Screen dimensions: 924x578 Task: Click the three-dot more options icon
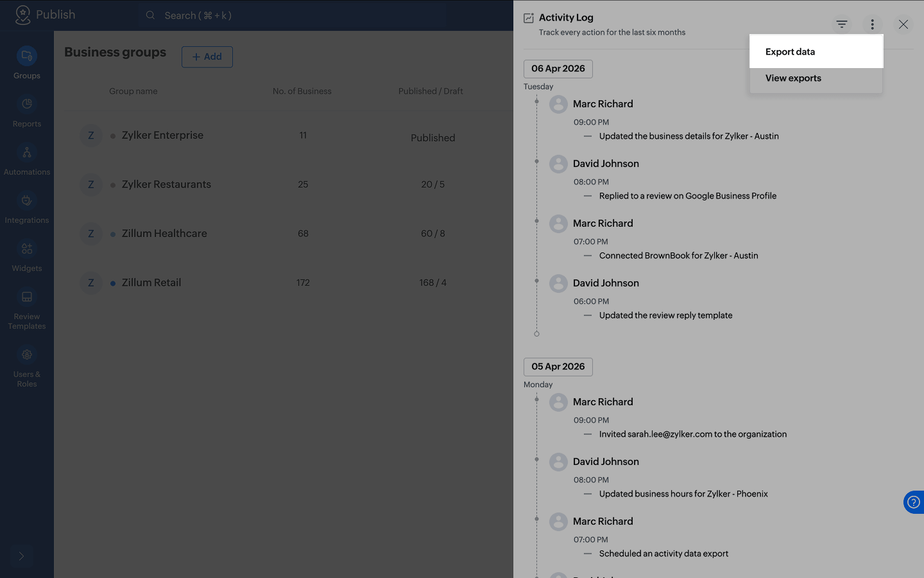[872, 24]
